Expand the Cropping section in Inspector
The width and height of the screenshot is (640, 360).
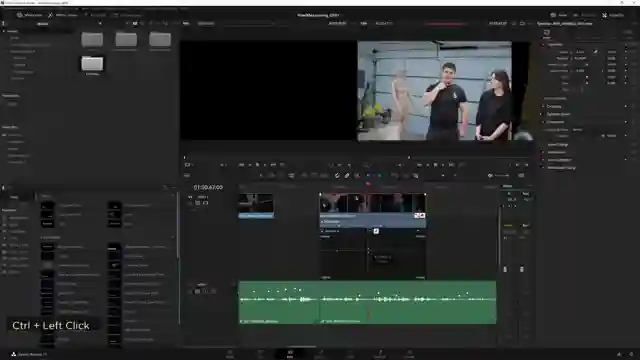point(553,107)
